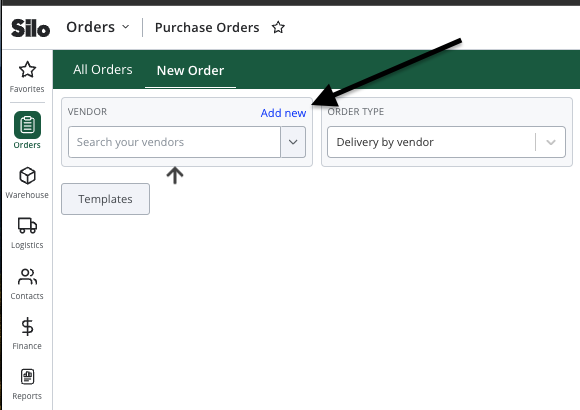Open vendor list dropdown arrow
Viewport: 580px width, 410px height.
[x=293, y=142]
